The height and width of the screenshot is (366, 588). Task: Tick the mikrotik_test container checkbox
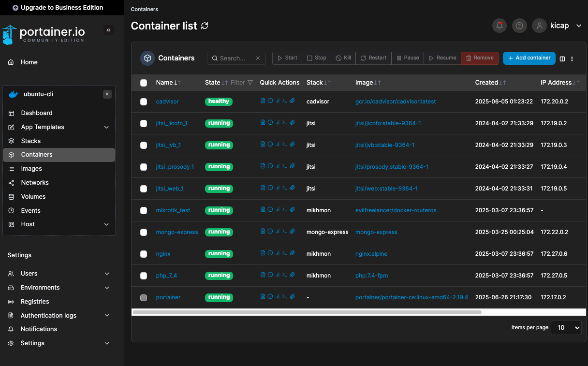click(x=144, y=210)
